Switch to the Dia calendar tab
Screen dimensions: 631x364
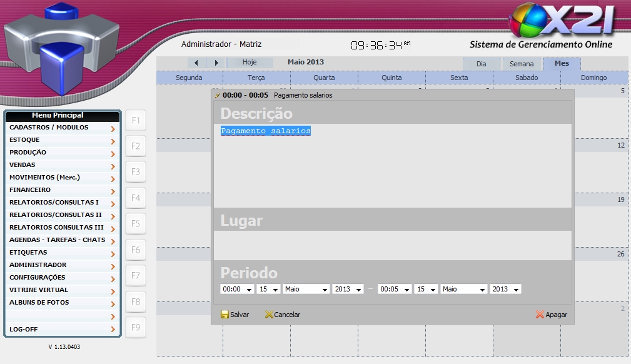click(482, 64)
